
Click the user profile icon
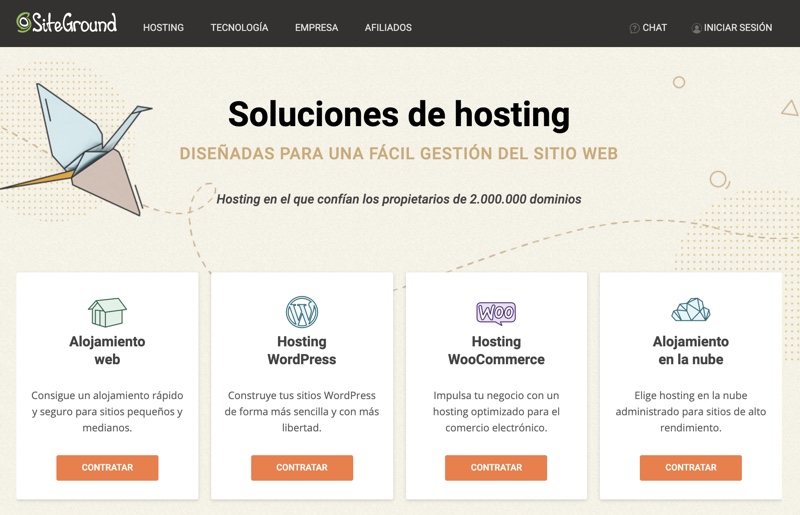point(696,28)
